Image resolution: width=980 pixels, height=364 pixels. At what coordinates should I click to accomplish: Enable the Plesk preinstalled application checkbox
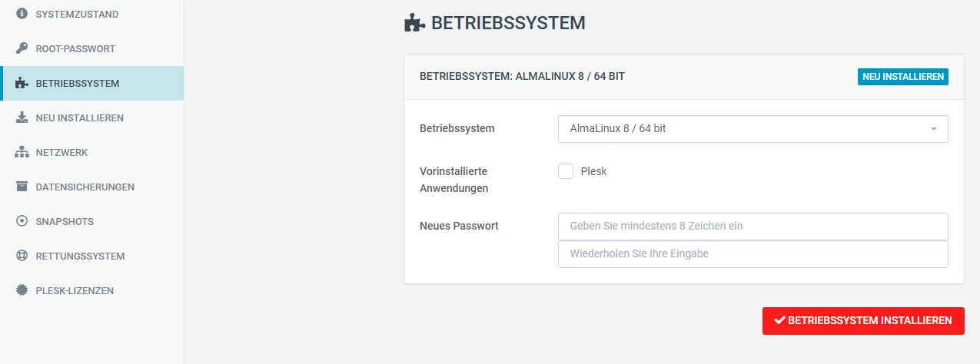[566, 171]
